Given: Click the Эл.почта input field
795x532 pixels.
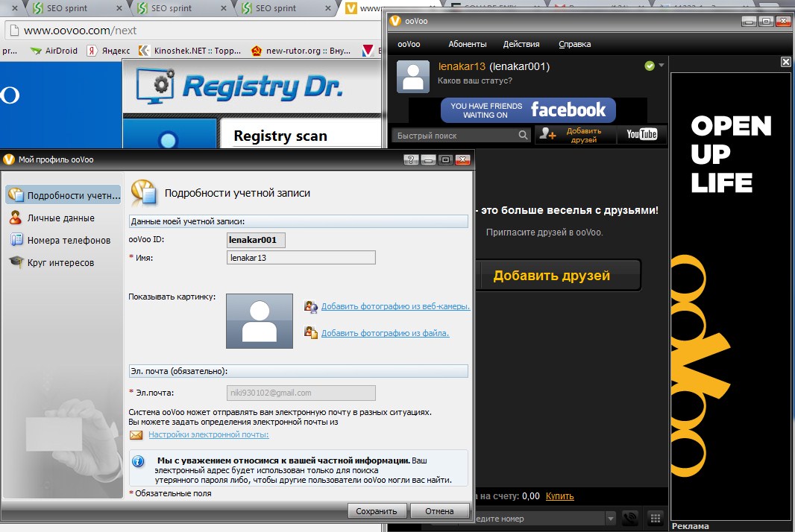Looking at the screenshot, I should pos(301,393).
